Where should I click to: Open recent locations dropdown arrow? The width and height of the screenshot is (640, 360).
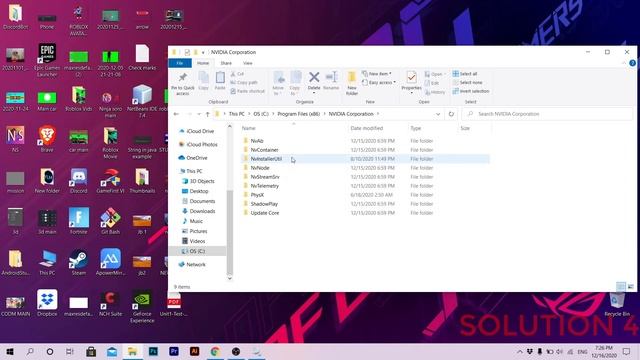[199, 114]
